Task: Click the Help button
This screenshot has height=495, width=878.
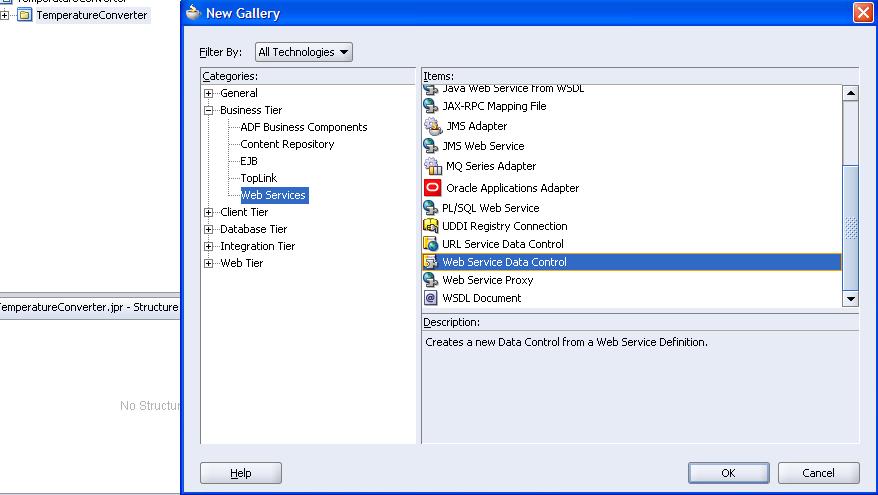Action: (x=241, y=473)
